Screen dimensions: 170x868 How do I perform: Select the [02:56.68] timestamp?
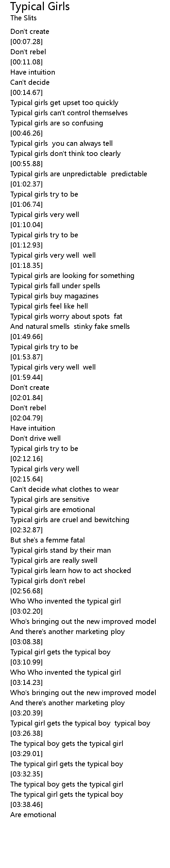click(x=27, y=591)
